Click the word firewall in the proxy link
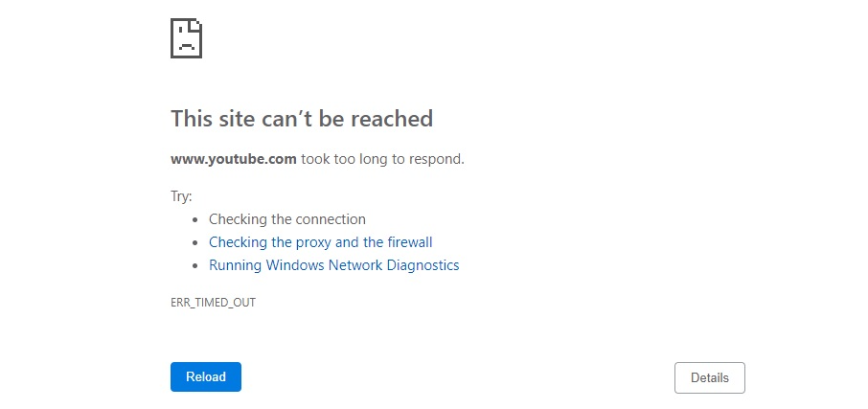 [410, 242]
